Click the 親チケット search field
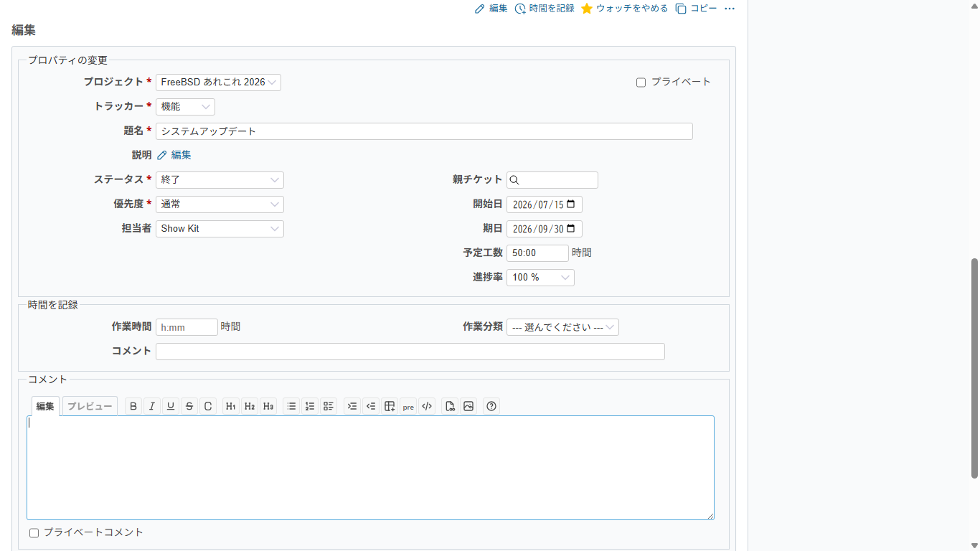 coord(552,180)
